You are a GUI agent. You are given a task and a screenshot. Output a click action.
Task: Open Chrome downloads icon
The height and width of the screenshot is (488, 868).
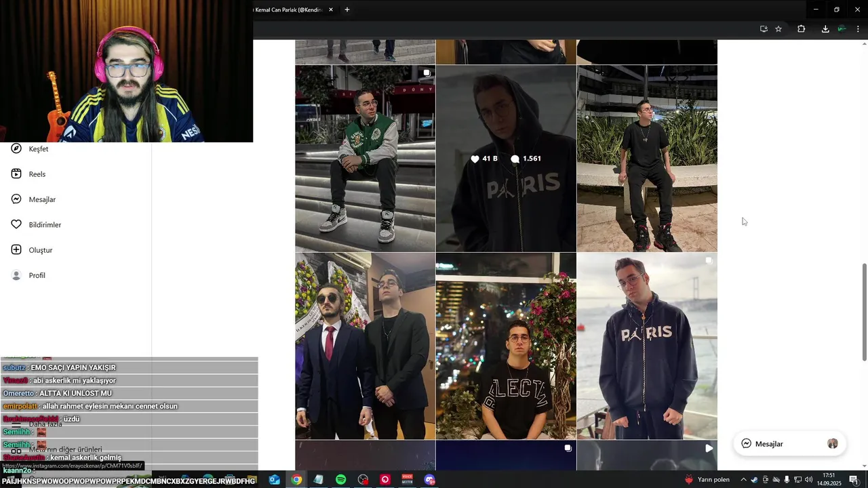825,29
